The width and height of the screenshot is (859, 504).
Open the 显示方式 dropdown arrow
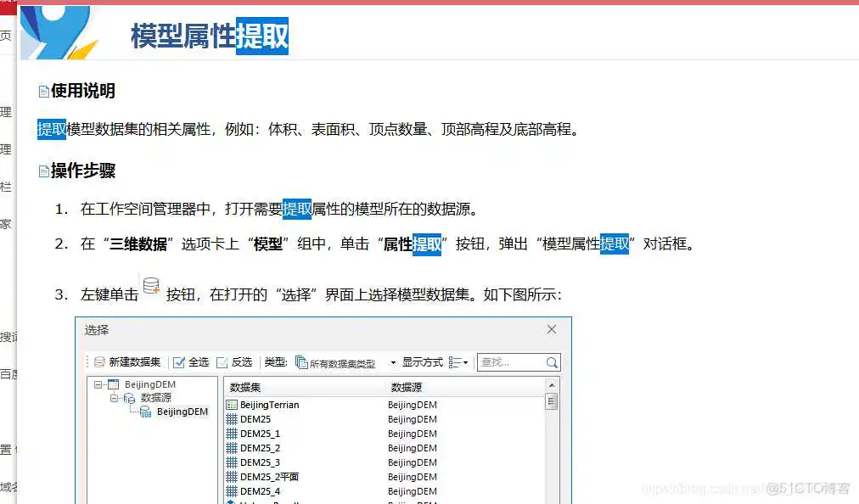pyautogui.click(x=465, y=361)
